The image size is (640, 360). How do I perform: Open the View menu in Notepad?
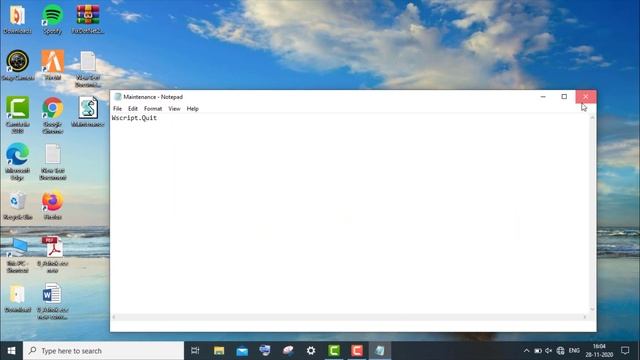pos(174,109)
